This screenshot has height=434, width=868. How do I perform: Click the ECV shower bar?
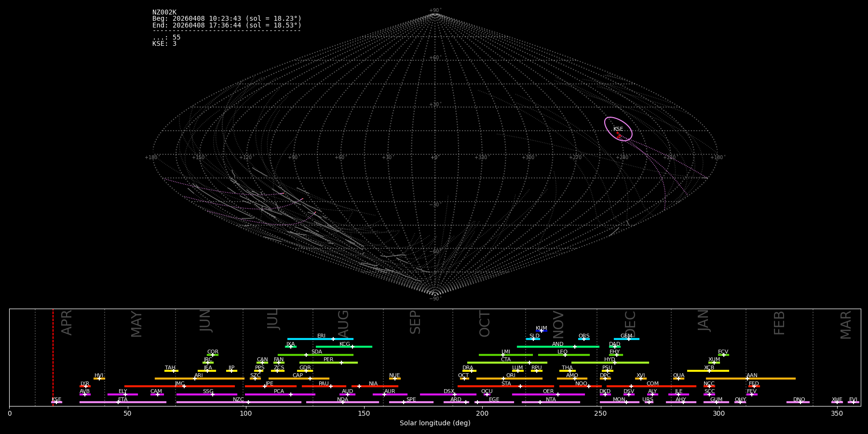click(723, 355)
